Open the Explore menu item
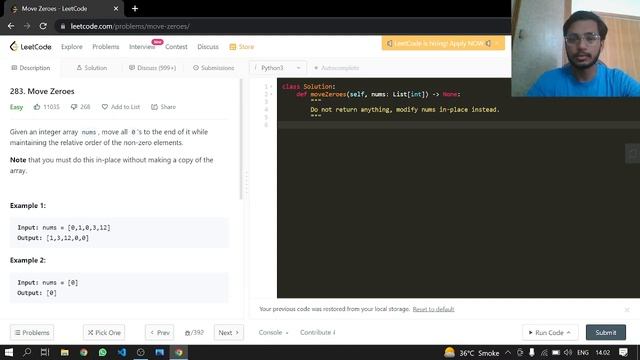The image size is (640, 360). coord(72,47)
